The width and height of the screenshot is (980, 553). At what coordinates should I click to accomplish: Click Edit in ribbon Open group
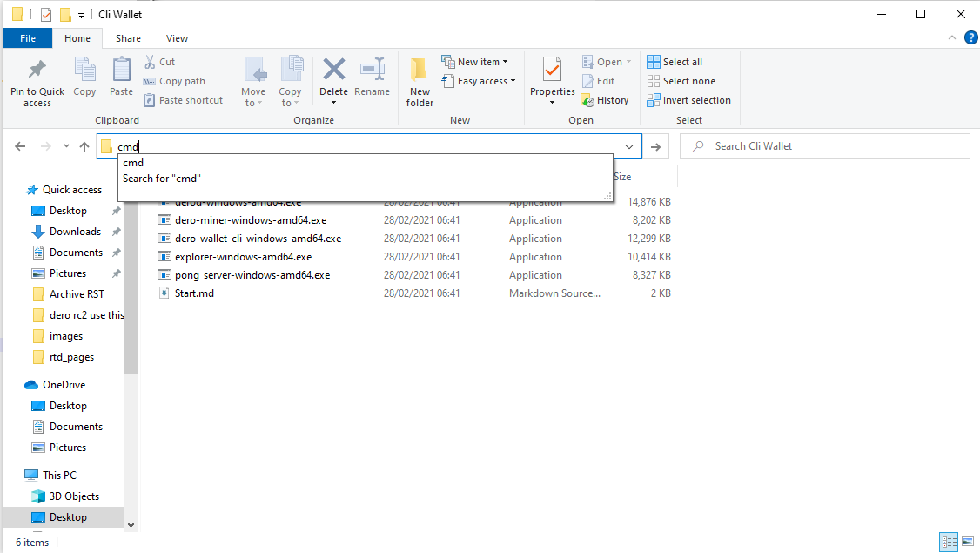click(x=598, y=81)
